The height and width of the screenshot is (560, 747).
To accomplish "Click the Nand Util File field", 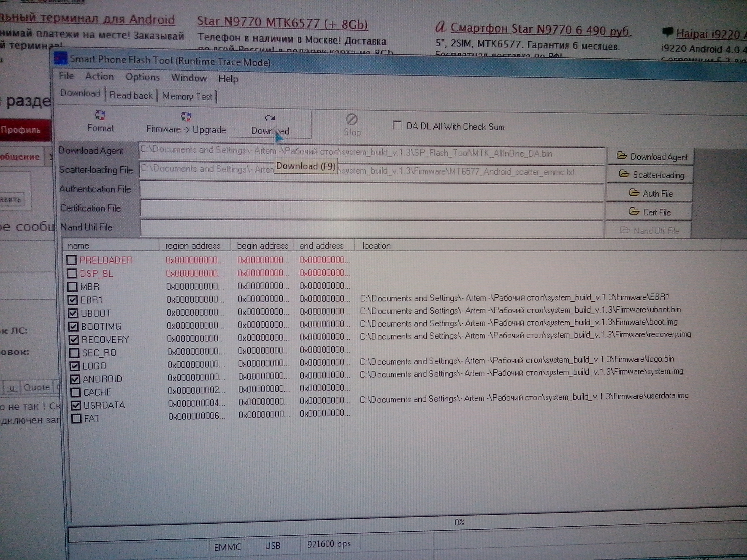I will pos(372,229).
